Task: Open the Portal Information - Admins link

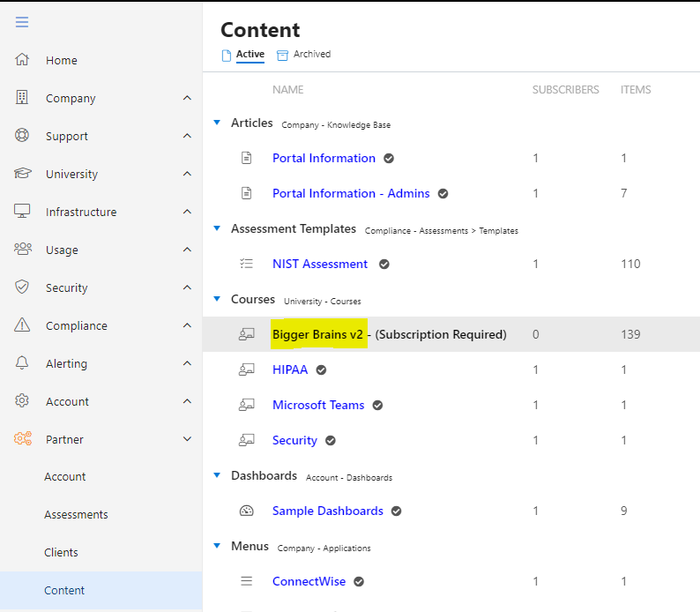Action: (351, 193)
